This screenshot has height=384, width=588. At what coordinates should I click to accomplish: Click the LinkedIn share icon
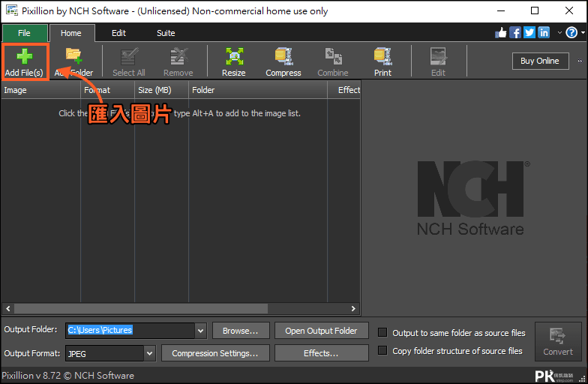pyautogui.click(x=544, y=33)
